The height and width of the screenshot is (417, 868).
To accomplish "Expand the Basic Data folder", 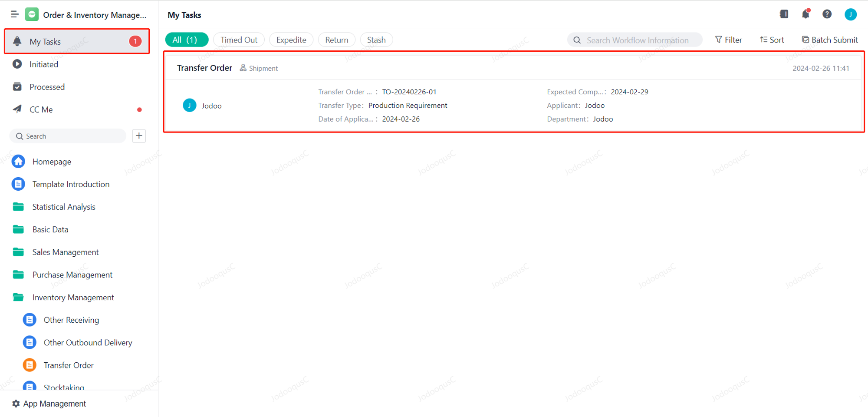I will click(x=50, y=229).
